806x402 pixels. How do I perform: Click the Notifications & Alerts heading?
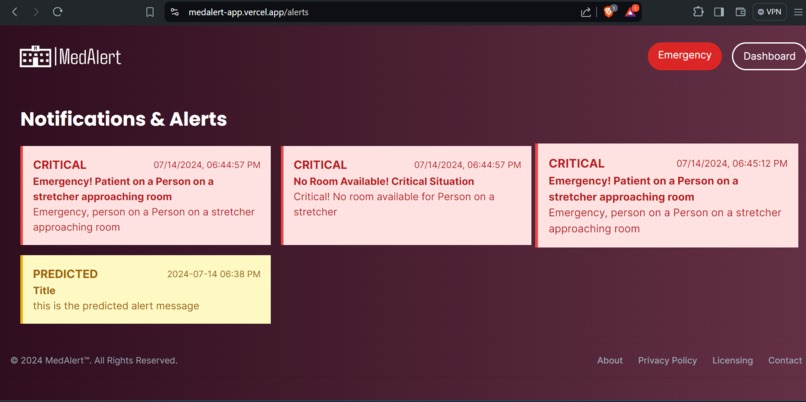[x=123, y=119]
